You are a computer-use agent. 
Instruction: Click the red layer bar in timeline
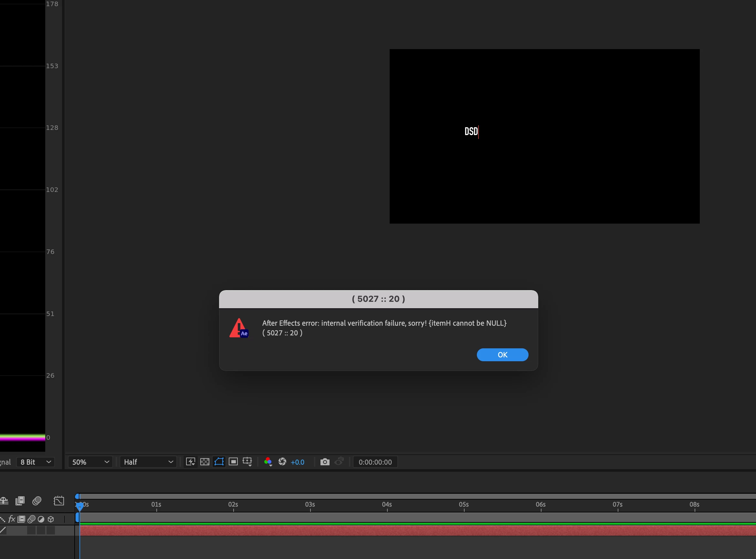pyautogui.click(x=406, y=531)
